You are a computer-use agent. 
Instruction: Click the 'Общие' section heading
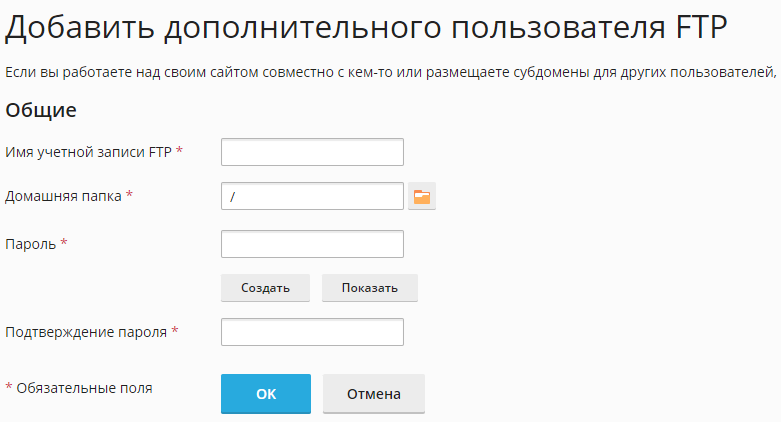(41, 110)
